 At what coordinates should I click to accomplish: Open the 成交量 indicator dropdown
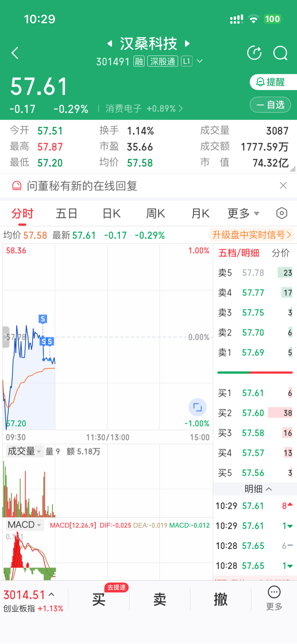coord(24,451)
